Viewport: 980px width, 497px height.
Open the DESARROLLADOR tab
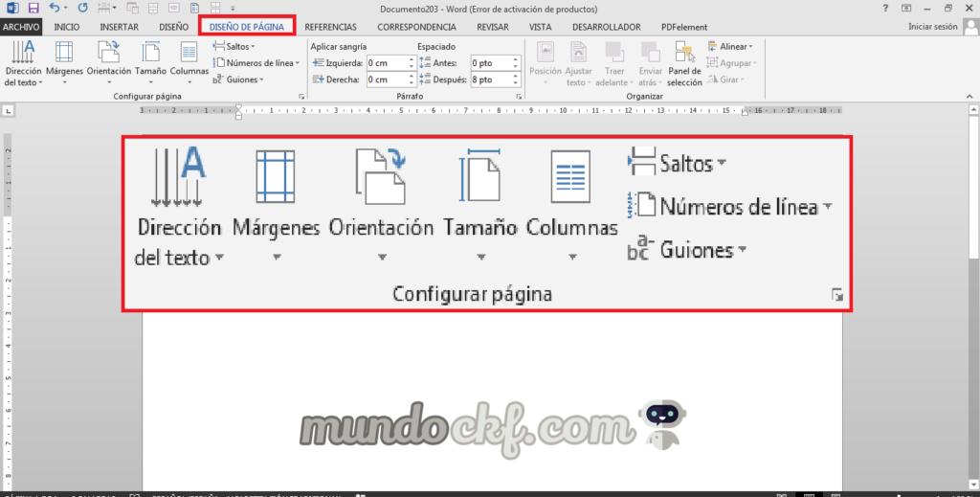pos(606,27)
